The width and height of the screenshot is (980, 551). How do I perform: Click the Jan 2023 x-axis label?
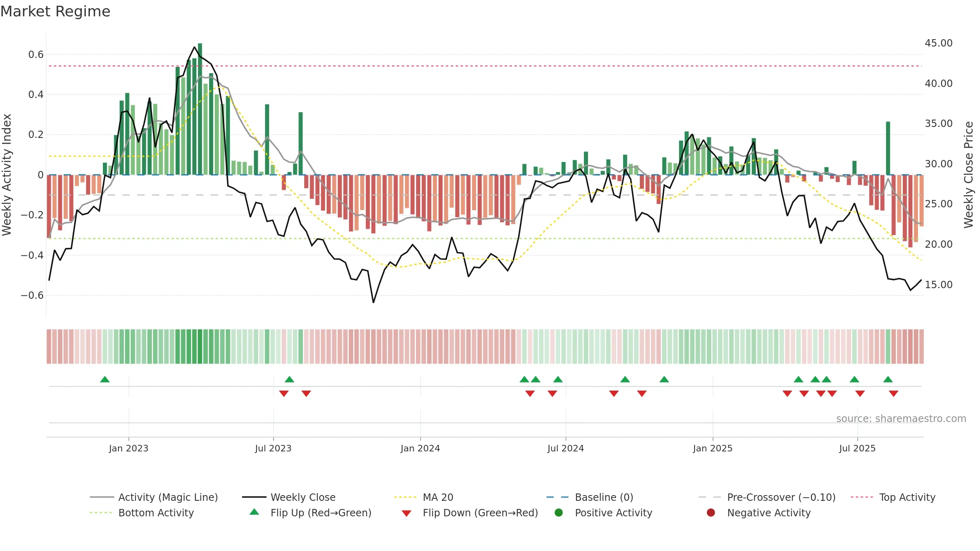(x=129, y=449)
